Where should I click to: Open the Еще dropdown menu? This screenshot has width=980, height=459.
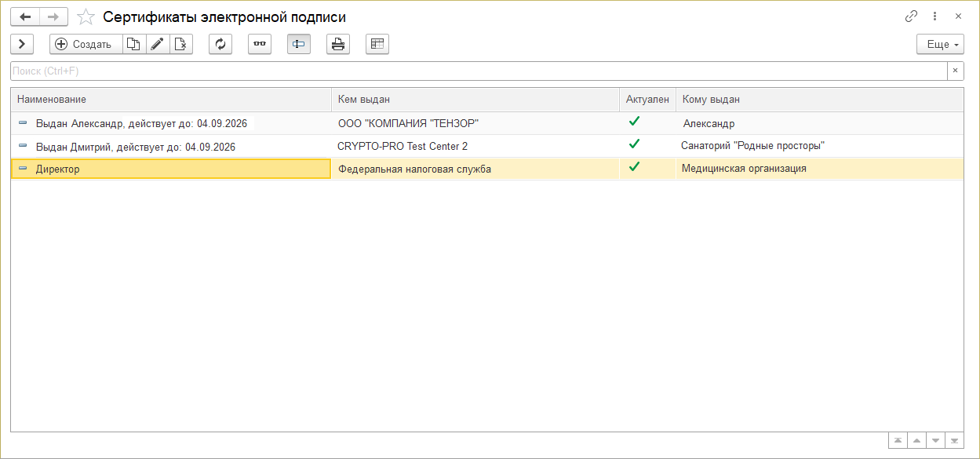940,45
